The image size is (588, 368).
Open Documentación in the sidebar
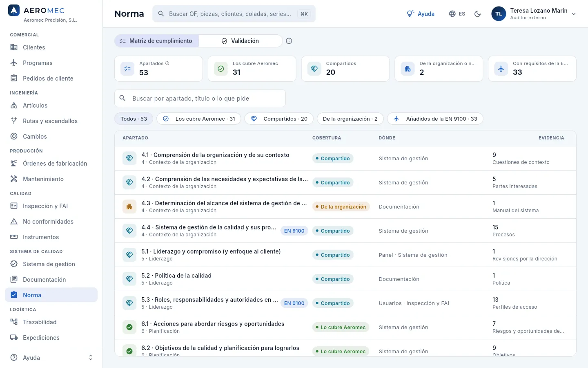click(x=51, y=280)
